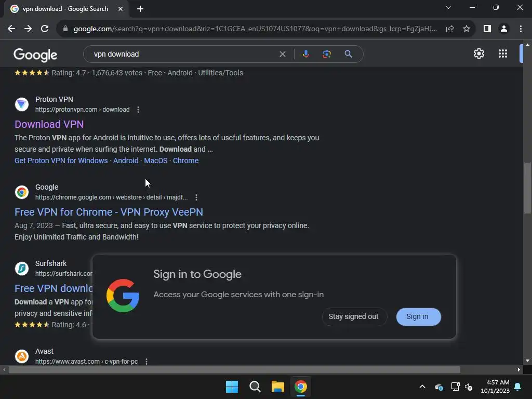Click the protonvpn.com download URL text
The width and height of the screenshot is (532, 399).
point(83,110)
